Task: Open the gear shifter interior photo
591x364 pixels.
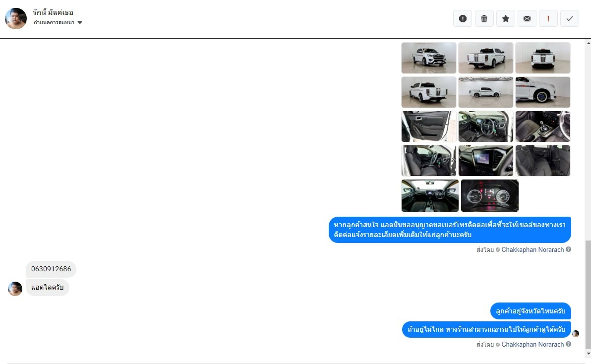Action: coord(543,126)
